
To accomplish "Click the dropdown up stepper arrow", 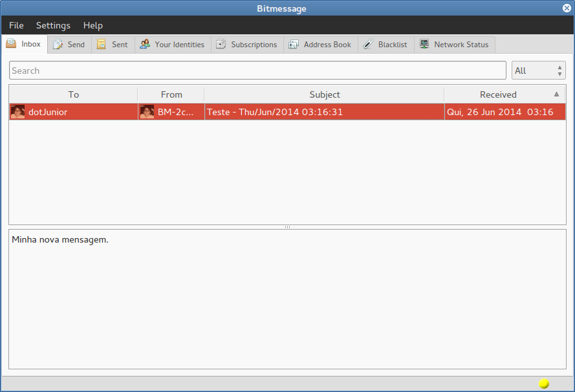I will click(561, 67).
